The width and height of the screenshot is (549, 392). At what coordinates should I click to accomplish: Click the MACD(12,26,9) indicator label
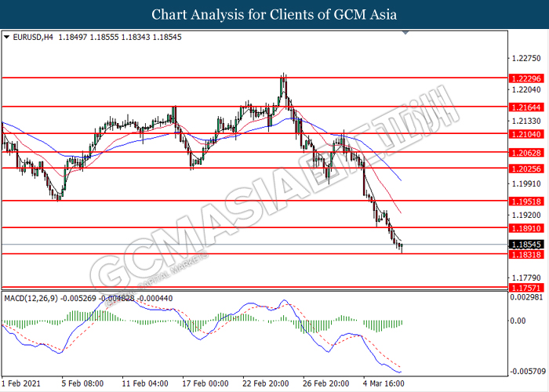31,298
